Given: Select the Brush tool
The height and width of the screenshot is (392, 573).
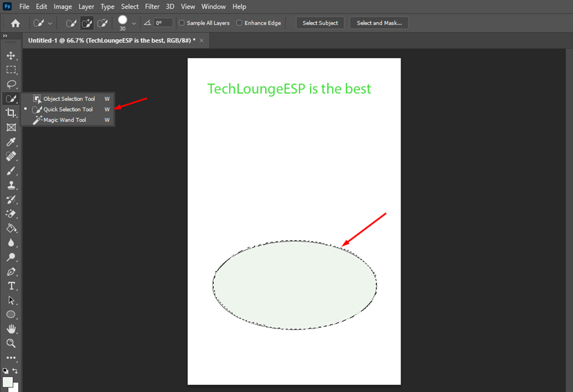Looking at the screenshot, I should pos(11,171).
